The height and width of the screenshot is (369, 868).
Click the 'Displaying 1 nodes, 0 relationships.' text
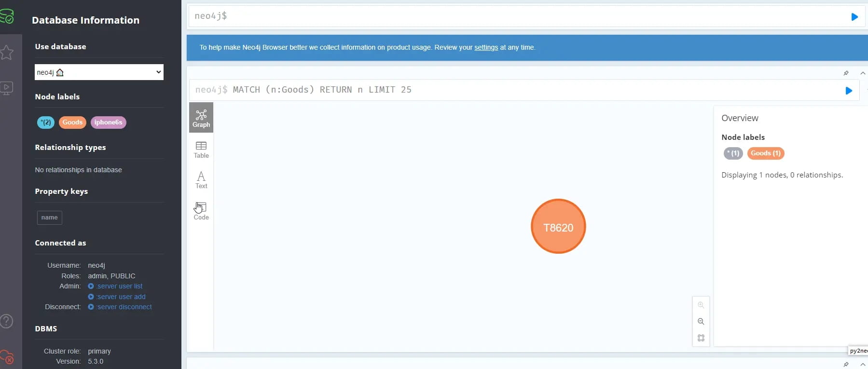click(x=782, y=175)
